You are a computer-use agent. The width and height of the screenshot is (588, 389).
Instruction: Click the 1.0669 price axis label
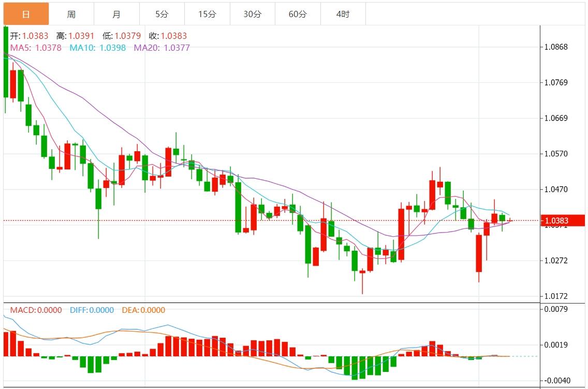556,118
